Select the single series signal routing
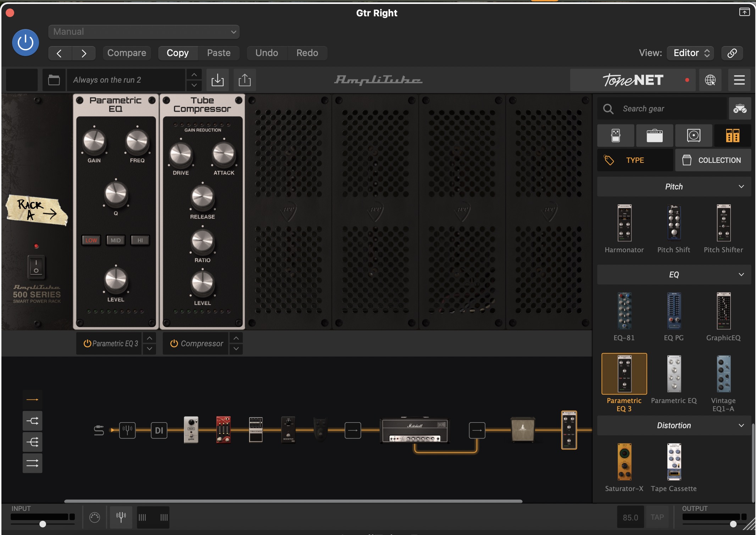756x535 pixels. [x=32, y=399]
